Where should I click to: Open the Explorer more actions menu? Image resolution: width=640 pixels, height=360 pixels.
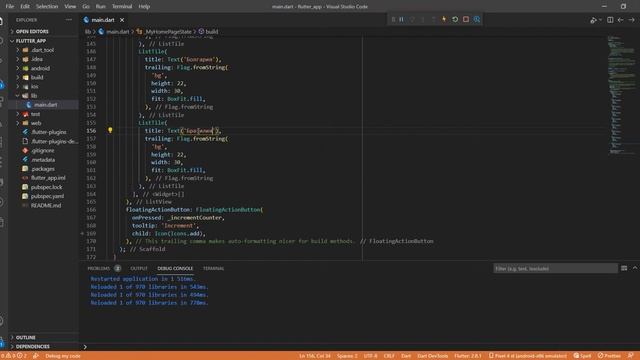pos(69,20)
